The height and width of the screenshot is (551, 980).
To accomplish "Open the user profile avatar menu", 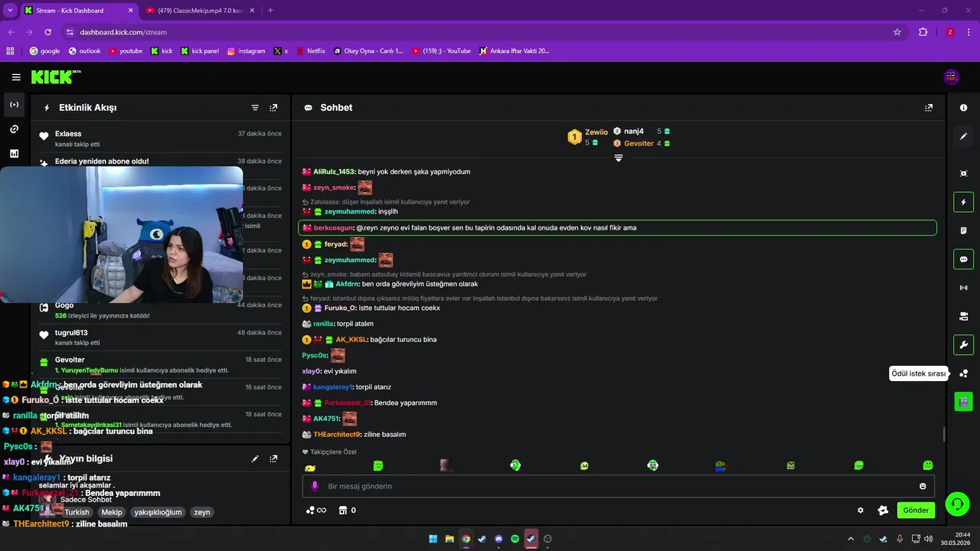I will tap(952, 77).
